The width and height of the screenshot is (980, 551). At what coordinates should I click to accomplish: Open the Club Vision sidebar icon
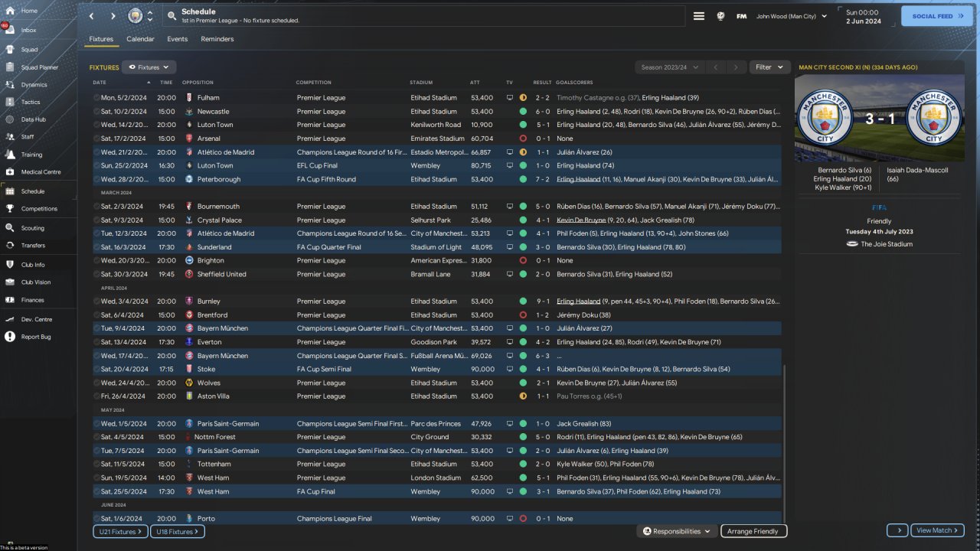point(10,282)
